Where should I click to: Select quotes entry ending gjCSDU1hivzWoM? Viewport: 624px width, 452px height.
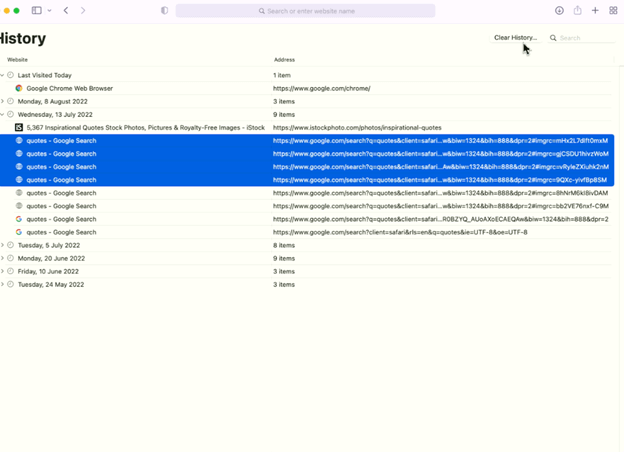tap(307, 154)
